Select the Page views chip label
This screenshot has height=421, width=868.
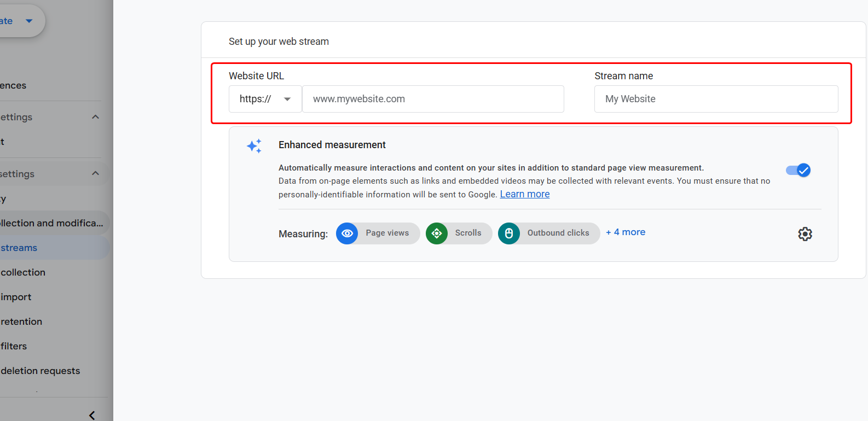point(387,233)
